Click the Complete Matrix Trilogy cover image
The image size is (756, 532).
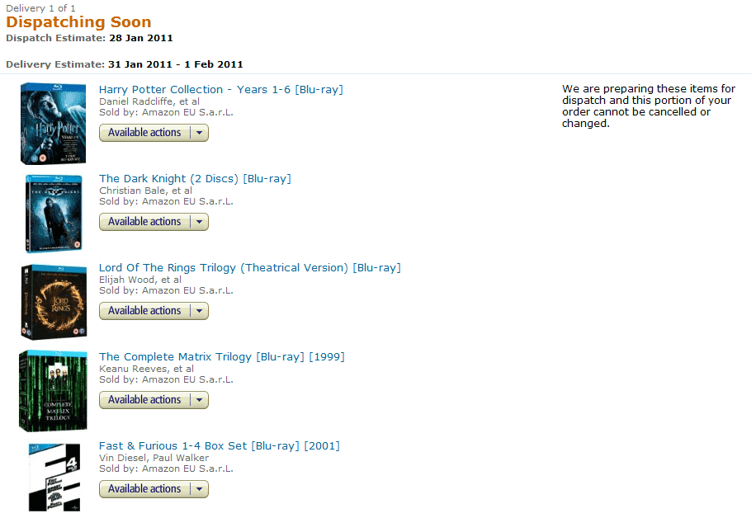(53, 391)
